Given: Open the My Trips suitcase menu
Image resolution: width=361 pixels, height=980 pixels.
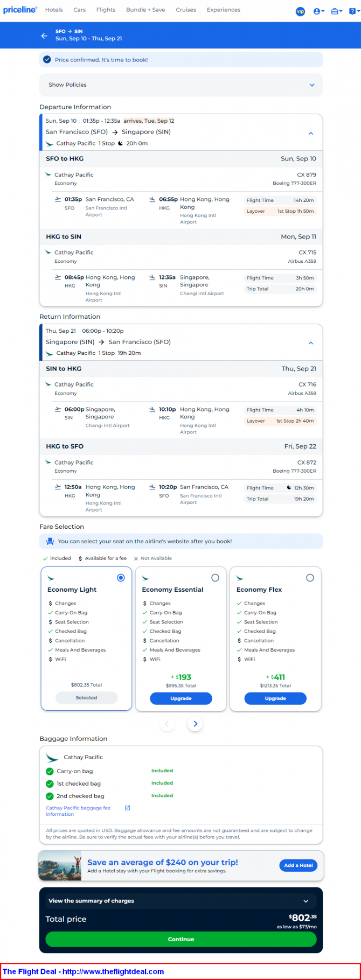Looking at the screenshot, I should pos(337,11).
